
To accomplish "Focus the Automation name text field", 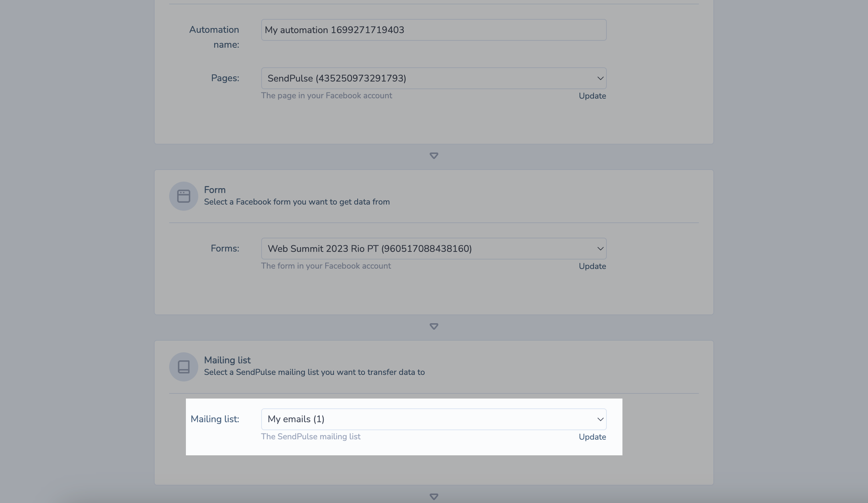I will coord(434,30).
